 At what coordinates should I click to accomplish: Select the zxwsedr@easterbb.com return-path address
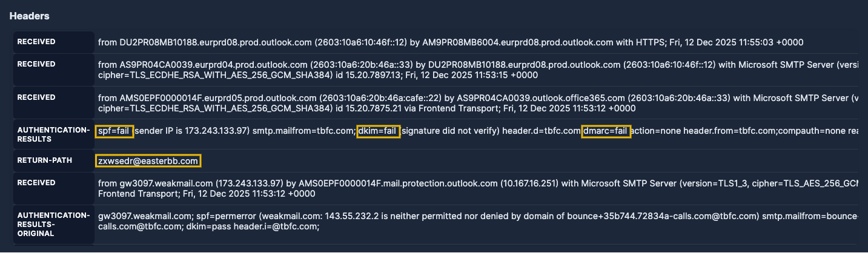(x=148, y=161)
